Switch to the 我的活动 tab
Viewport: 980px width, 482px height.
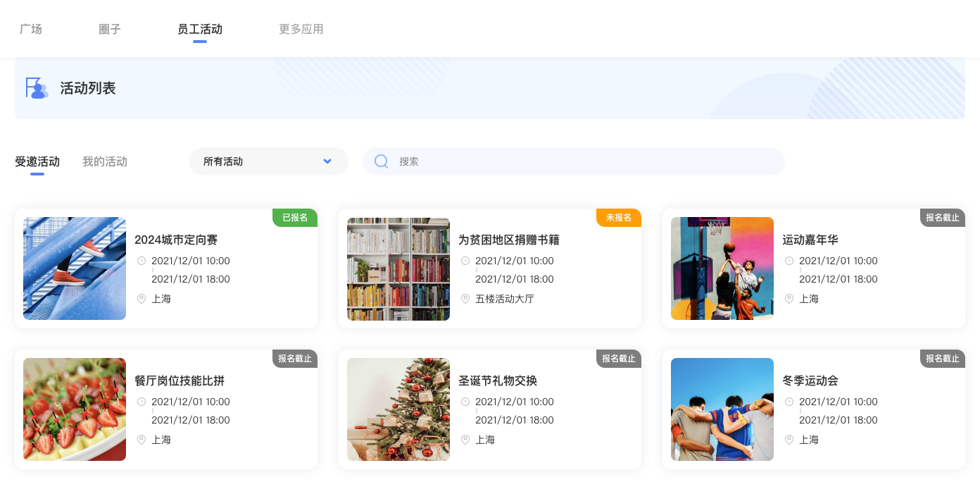105,161
